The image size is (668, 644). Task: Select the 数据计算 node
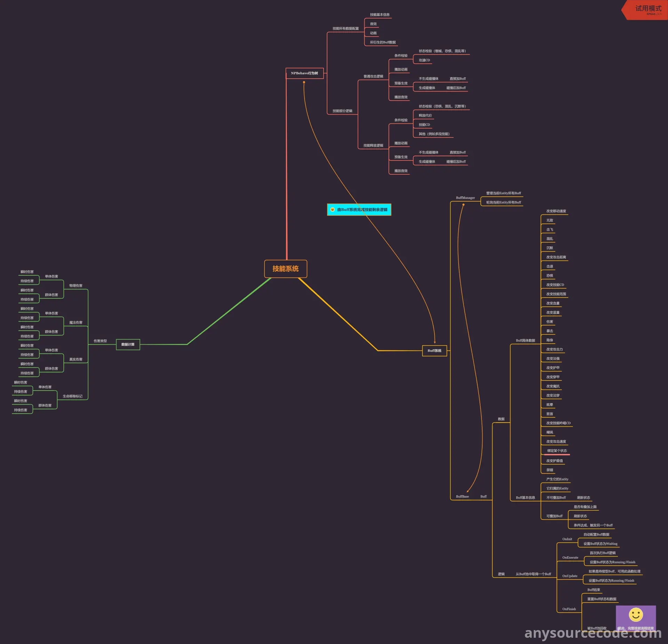128,344
